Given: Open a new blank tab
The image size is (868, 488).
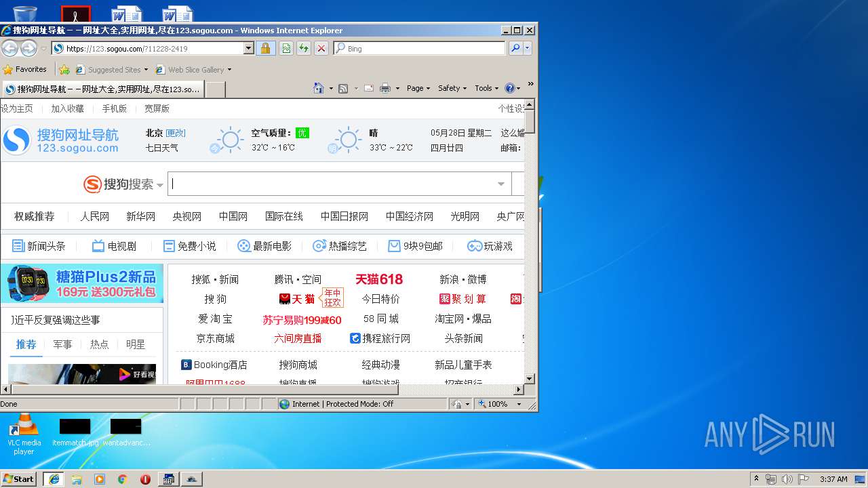Looking at the screenshot, I should 216,89.
